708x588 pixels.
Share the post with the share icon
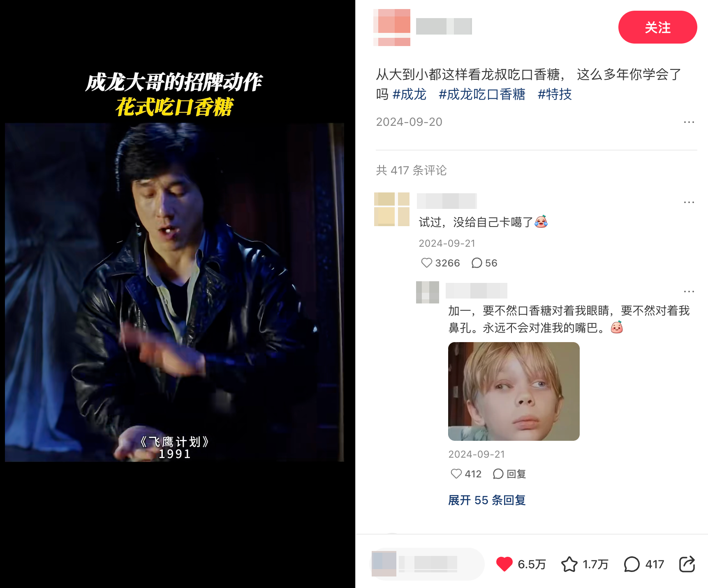(x=687, y=564)
